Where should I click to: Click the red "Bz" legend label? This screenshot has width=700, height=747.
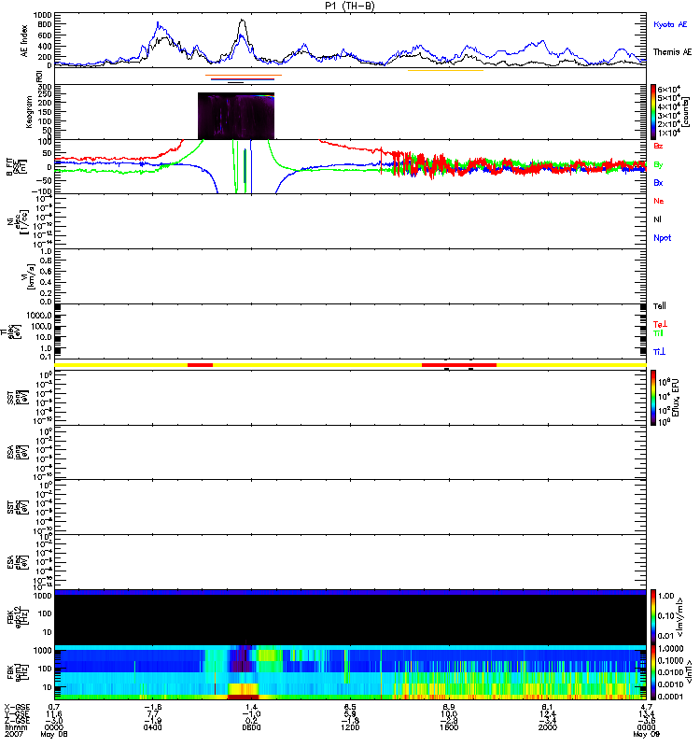[x=658, y=146]
